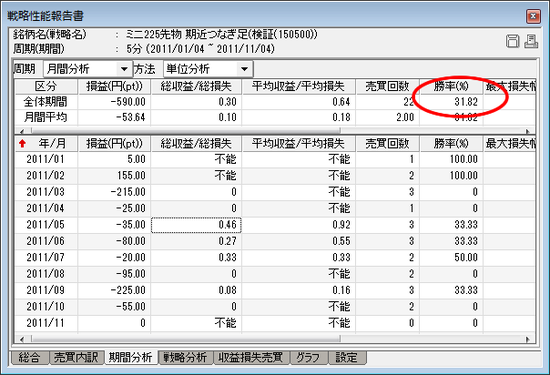Image resolution: width=550 pixels, height=375 pixels.
Task: Click 損益(円(pt)) header in summary table
Action: [115, 86]
